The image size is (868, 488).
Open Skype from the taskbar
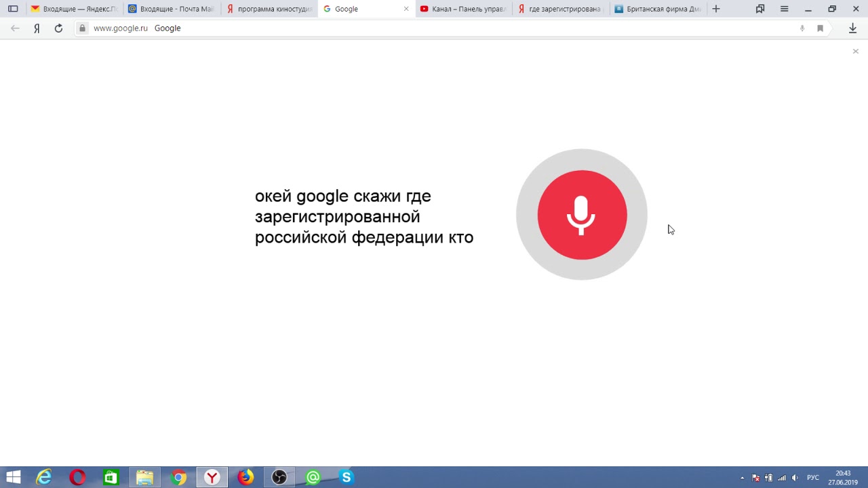point(347,477)
